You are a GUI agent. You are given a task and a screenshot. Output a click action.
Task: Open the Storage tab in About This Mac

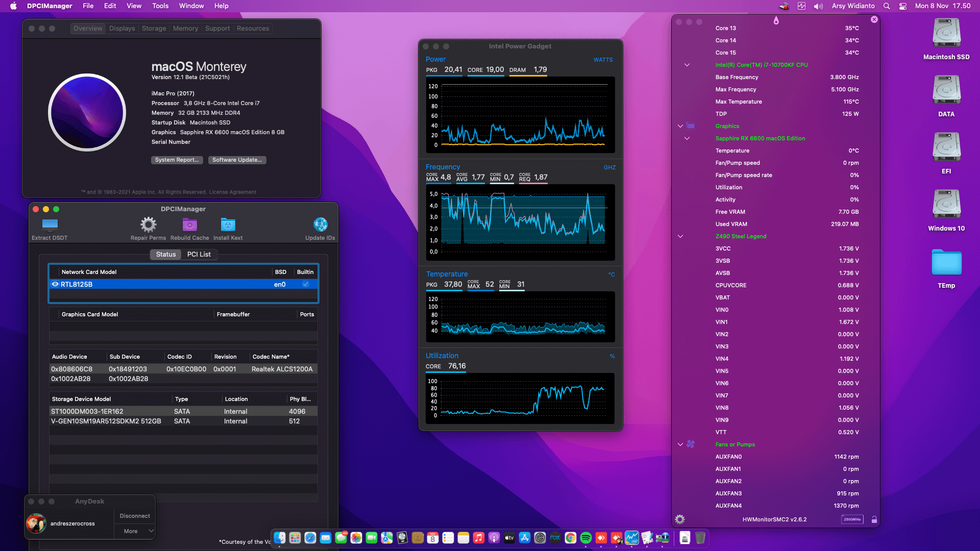coord(154,29)
